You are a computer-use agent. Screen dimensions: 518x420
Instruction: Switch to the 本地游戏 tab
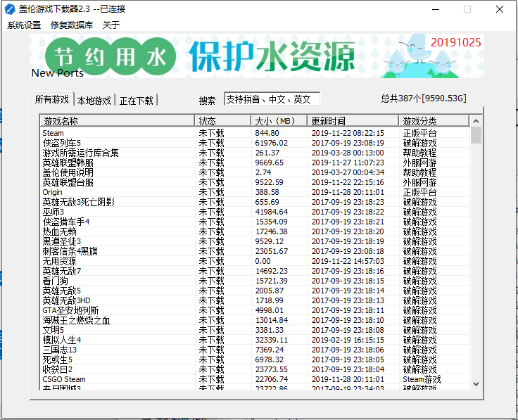point(94,101)
